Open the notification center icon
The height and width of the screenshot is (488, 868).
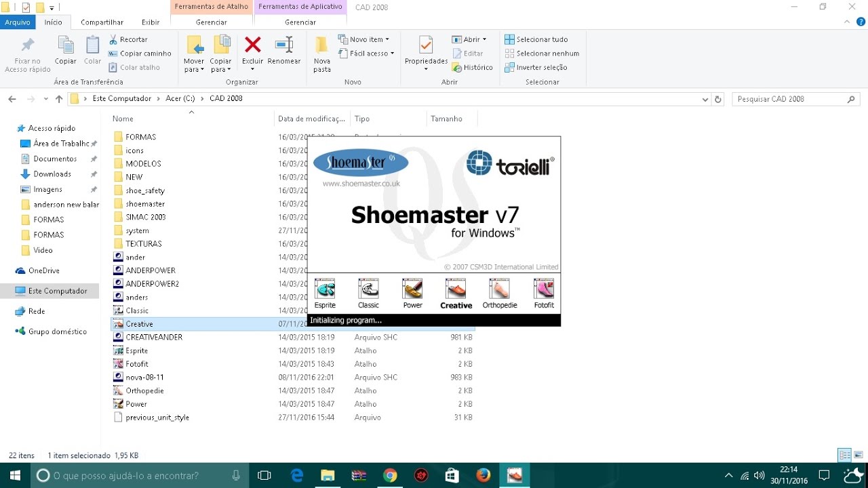[x=824, y=475]
